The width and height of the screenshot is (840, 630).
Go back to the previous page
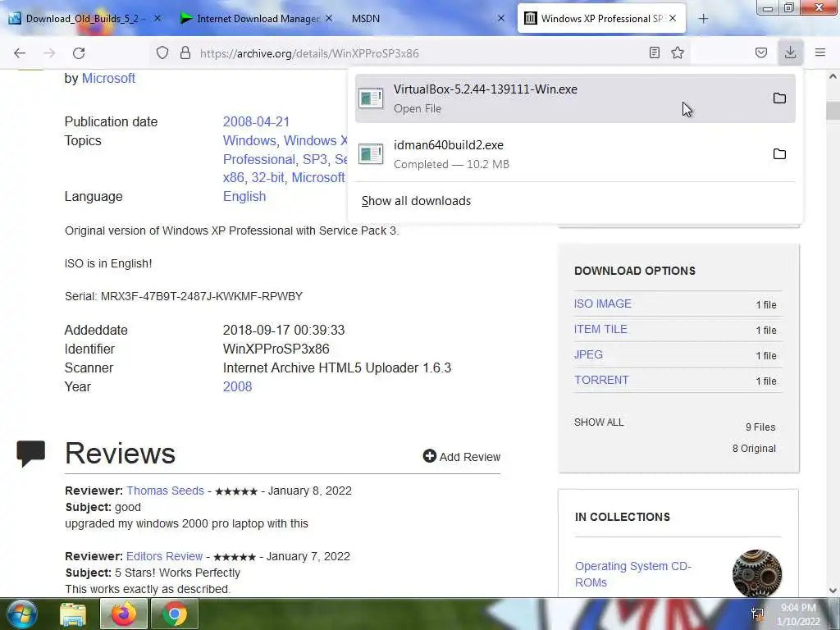coord(20,53)
